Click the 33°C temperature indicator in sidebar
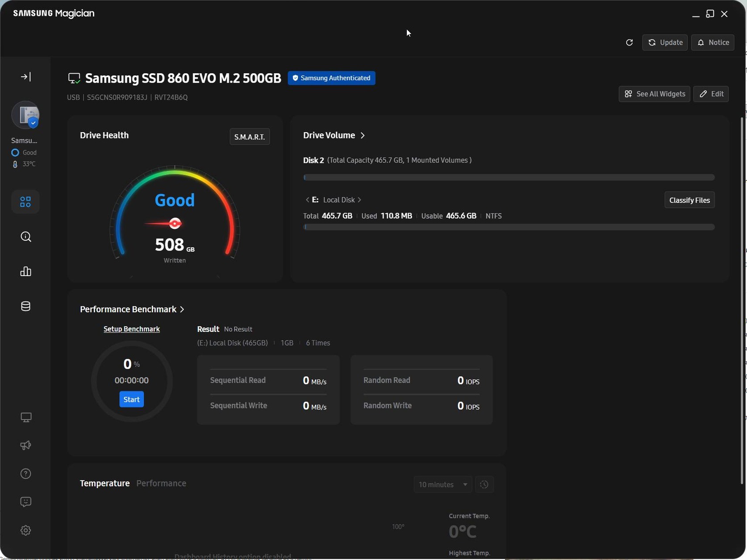Viewport: 747px width, 560px height. (24, 164)
